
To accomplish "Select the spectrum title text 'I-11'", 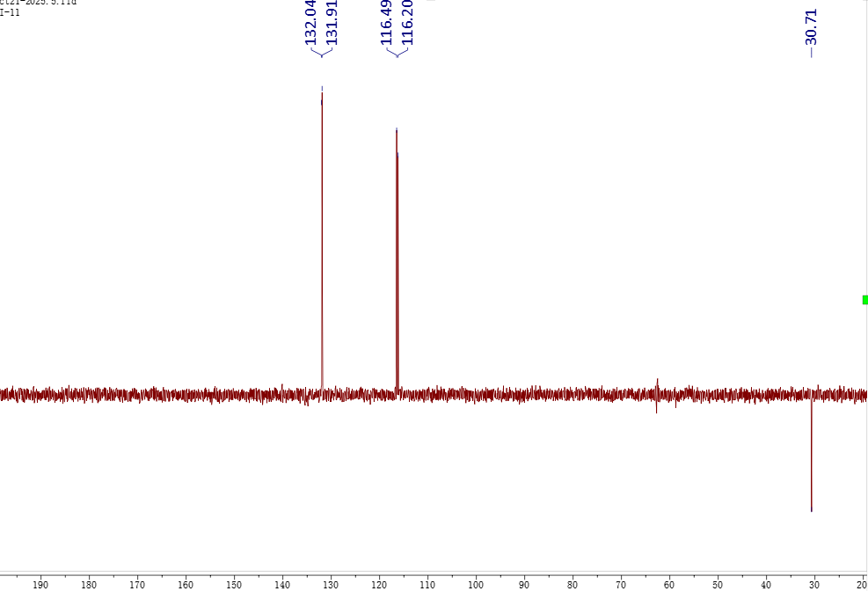I will (x=11, y=12).
